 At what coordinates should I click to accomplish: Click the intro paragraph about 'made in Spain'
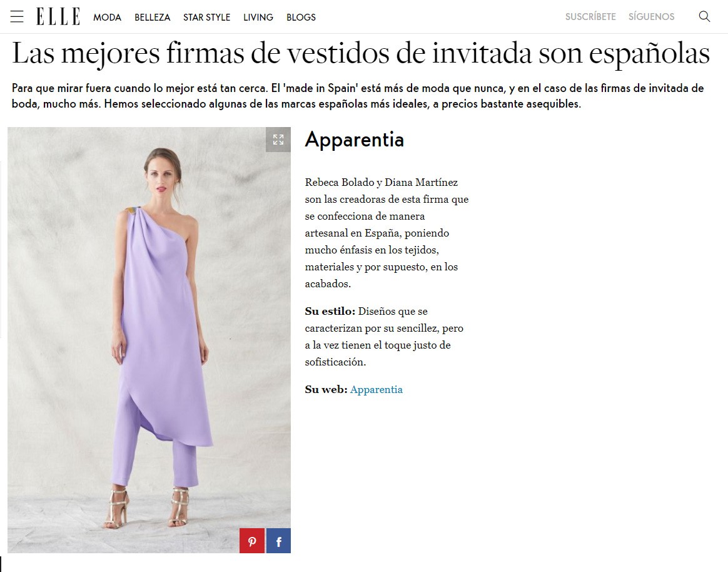click(358, 96)
